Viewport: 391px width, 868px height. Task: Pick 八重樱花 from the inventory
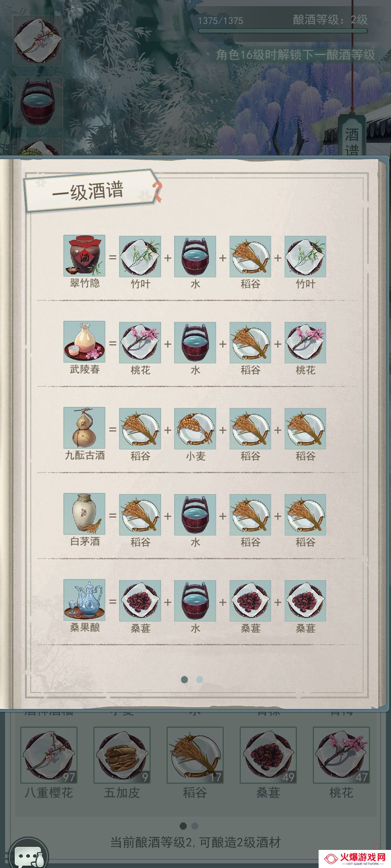[49, 756]
